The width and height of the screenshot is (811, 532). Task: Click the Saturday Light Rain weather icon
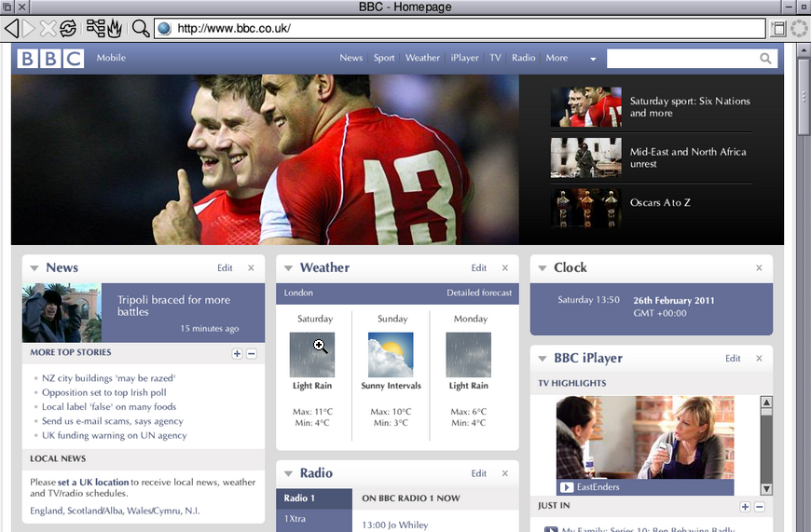tap(312, 355)
